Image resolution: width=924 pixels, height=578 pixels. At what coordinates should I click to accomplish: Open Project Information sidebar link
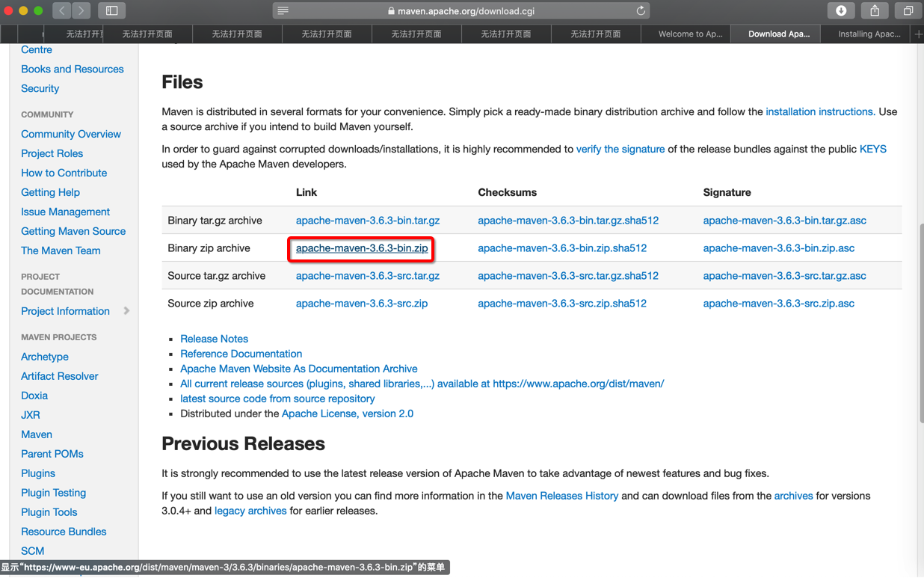[65, 311]
